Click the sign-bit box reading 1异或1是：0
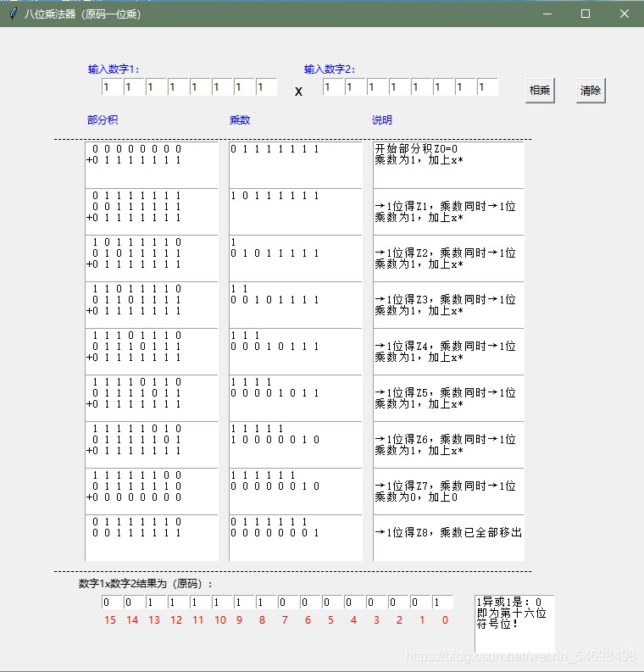The width and height of the screenshot is (644, 672). tap(514, 624)
